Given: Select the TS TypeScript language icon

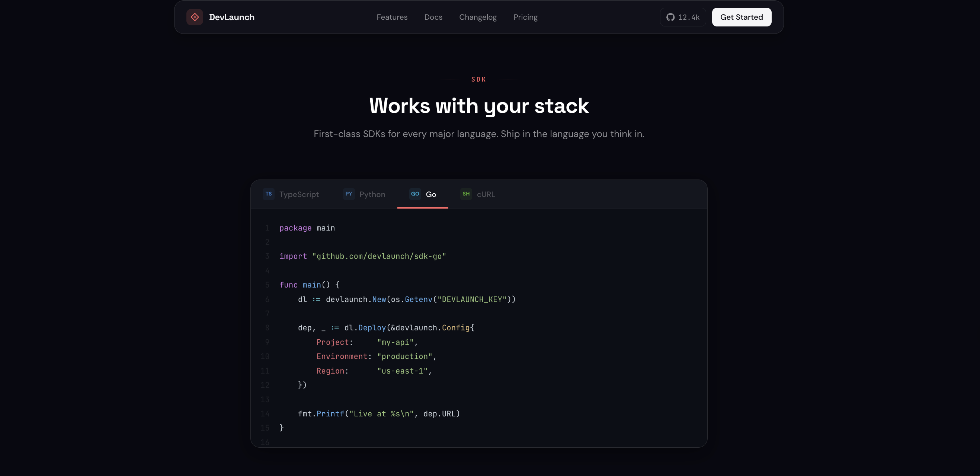Looking at the screenshot, I should click(x=269, y=194).
